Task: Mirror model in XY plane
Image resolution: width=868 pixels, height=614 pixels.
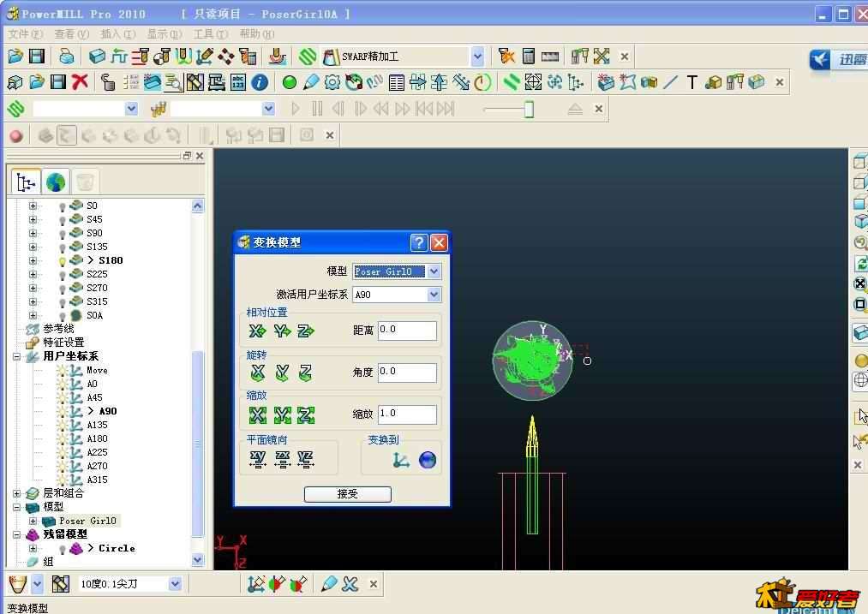Action: 258,459
